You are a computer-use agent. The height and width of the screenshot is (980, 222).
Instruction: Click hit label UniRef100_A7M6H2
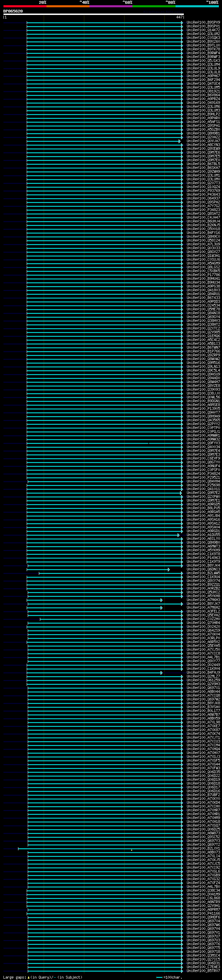[203, 608]
